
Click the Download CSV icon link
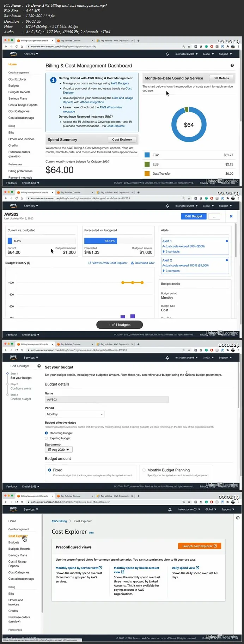(x=142, y=263)
